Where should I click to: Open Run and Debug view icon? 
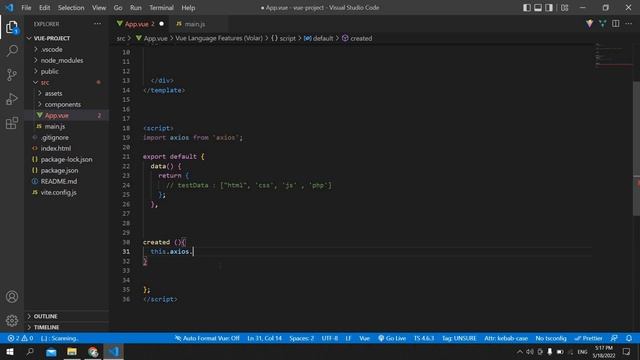(x=12, y=99)
